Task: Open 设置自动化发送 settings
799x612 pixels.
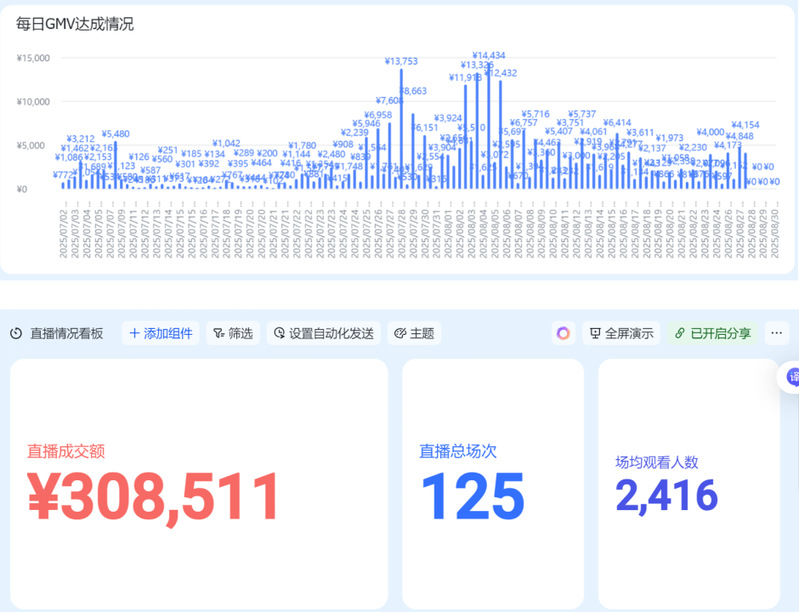Action: (x=323, y=334)
